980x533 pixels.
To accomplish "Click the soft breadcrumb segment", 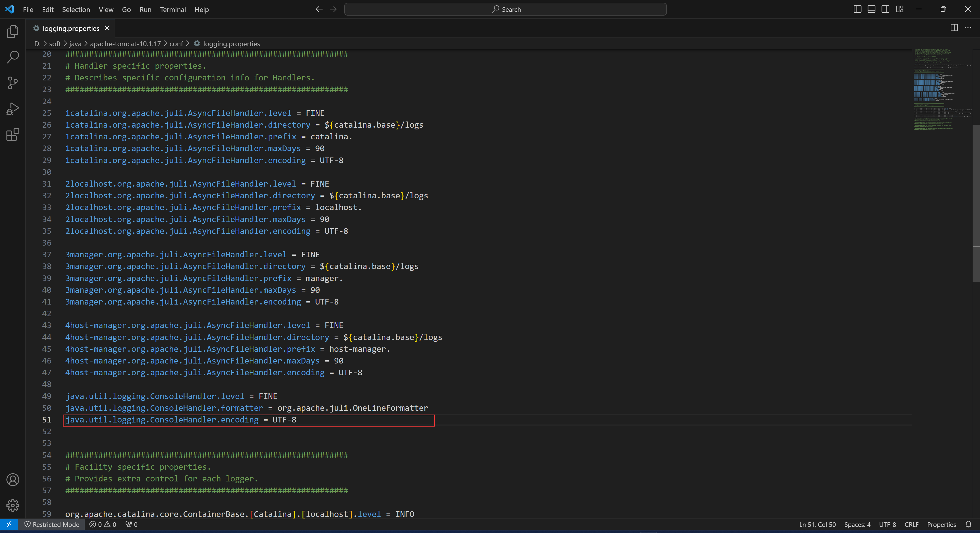I will pyautogui.click(x=55, y=44).
